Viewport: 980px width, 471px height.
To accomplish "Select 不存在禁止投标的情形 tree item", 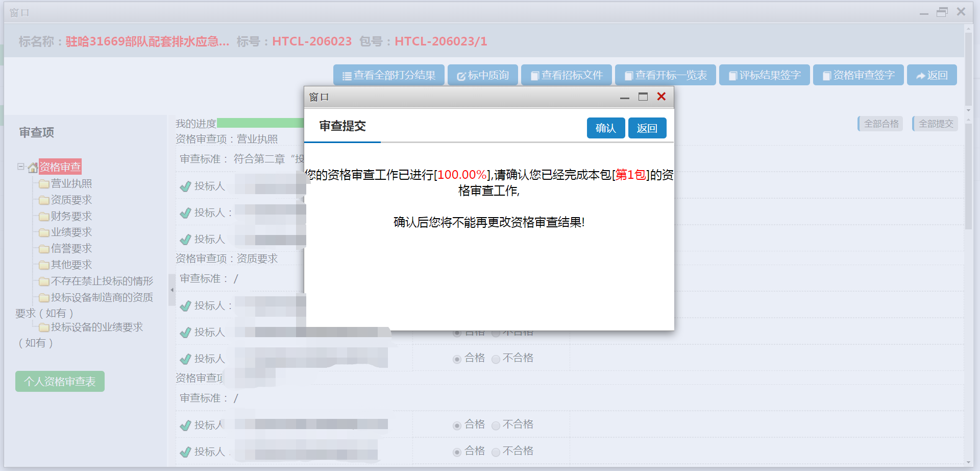I will pyautogui.click(x=102, y=281).
